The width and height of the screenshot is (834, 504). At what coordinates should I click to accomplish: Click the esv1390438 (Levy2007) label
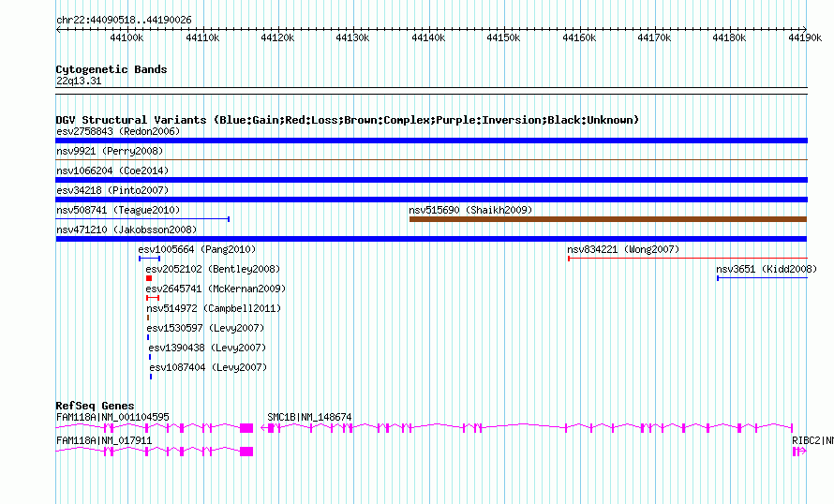point(207,348)
